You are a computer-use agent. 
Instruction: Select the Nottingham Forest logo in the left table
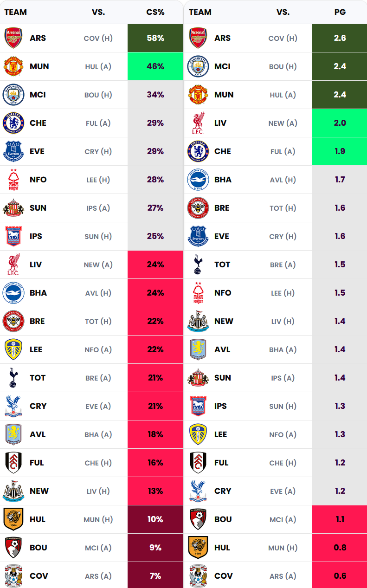coord(13,180)
